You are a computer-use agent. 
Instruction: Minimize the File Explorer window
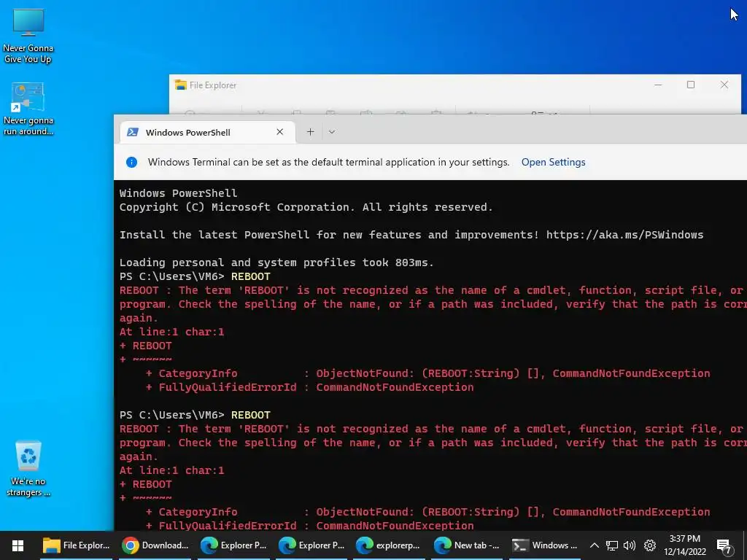(x=658, y=85)
